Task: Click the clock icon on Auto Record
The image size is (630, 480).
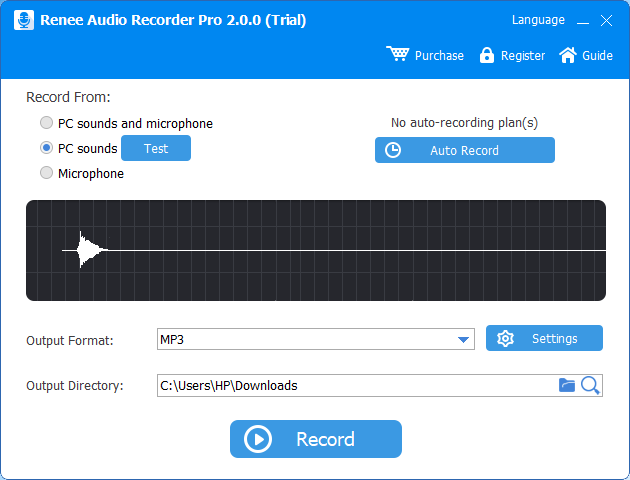Action: click(393, 150)
